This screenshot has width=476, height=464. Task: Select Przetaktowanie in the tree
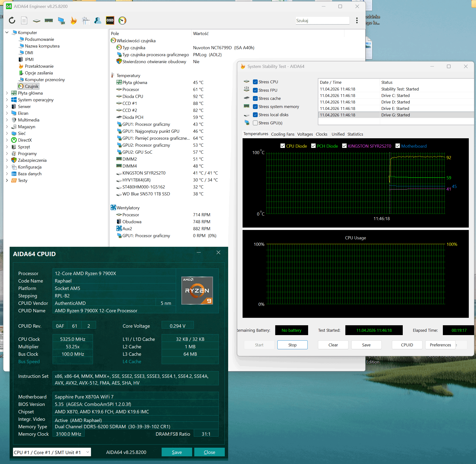pos(39,66)
